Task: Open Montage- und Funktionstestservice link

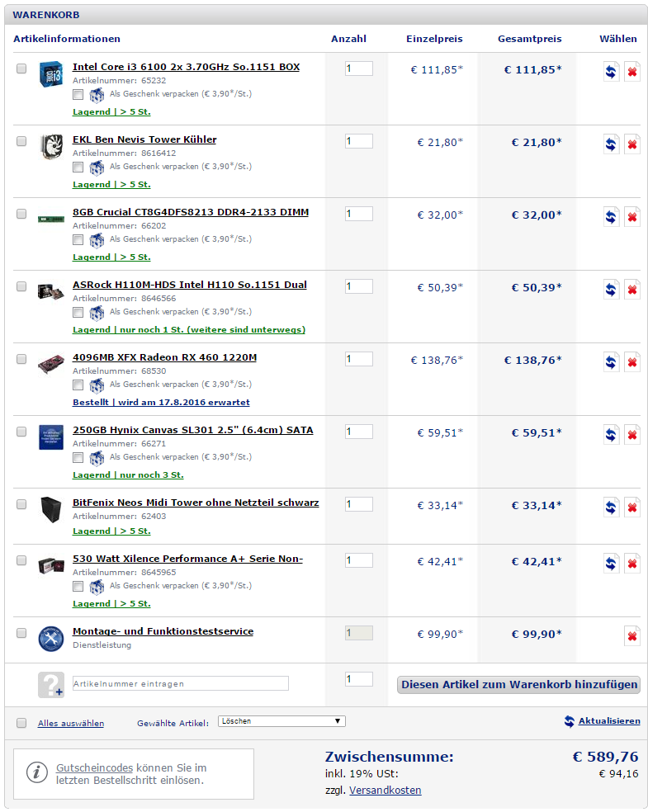Action: [163, 631]
